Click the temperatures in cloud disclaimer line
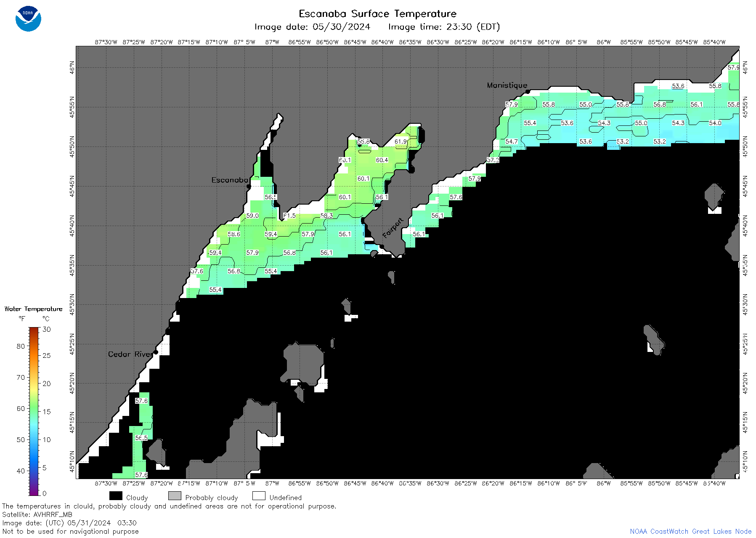Viewport: 756px width, 538px height. [169, 506]
